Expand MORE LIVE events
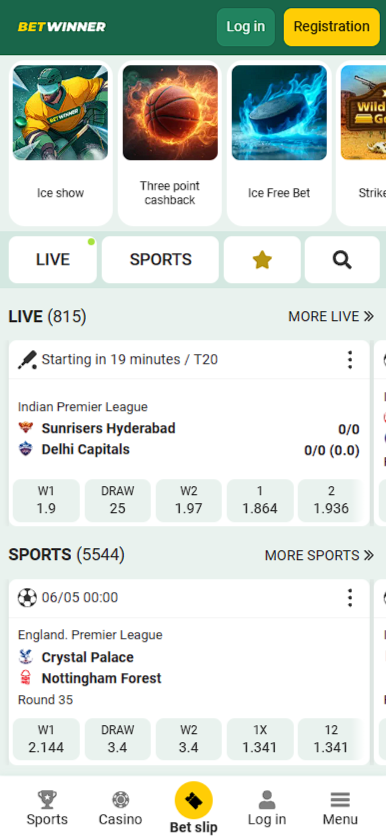Viewport: 386px width, 839px height. [331, 316]
